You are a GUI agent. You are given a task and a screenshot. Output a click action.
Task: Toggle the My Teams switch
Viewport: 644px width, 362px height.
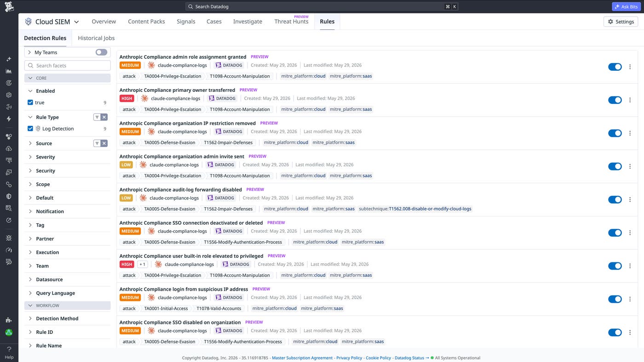(101, 52)
